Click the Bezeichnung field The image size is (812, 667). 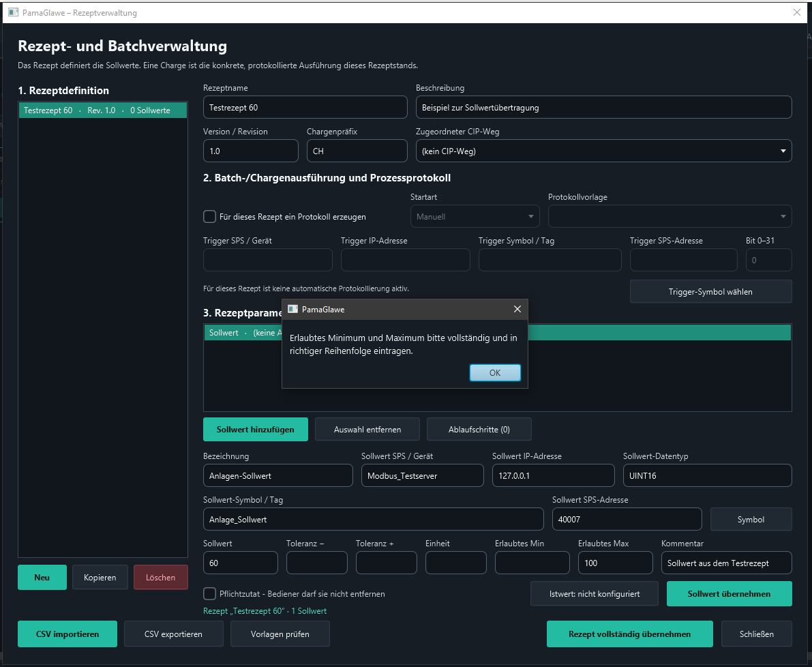278,475
